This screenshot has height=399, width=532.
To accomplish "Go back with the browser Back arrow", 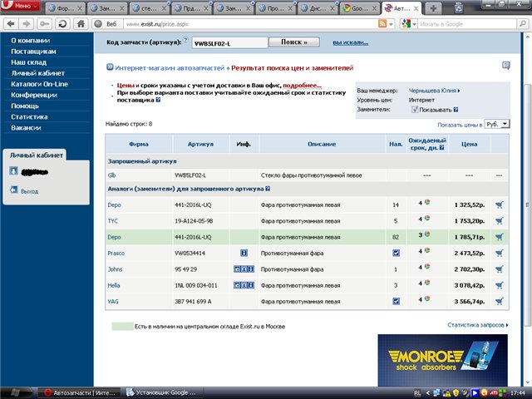I will [11, 24].
